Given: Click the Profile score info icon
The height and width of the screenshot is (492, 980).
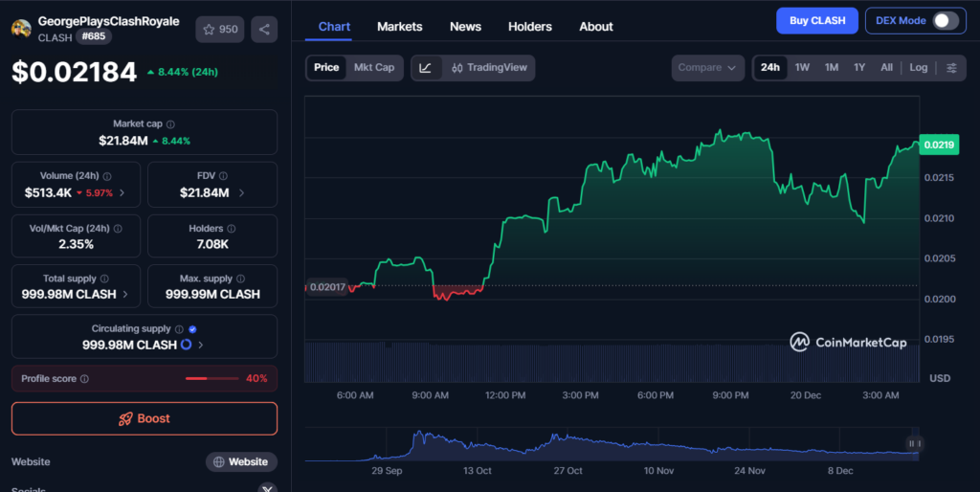Looking at the screenshot, I should pos(84,379).
